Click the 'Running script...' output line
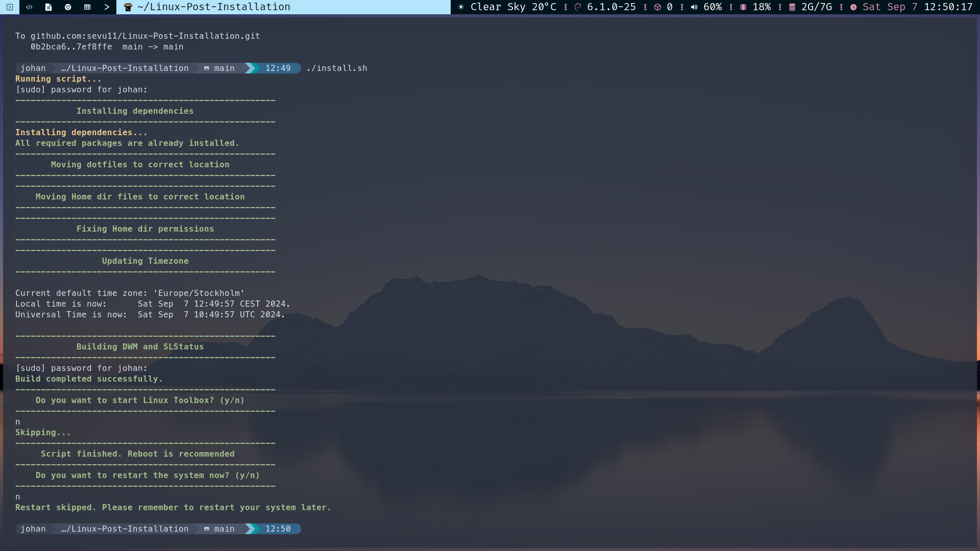Screen dimensions: 980x551 pos(58,79)
